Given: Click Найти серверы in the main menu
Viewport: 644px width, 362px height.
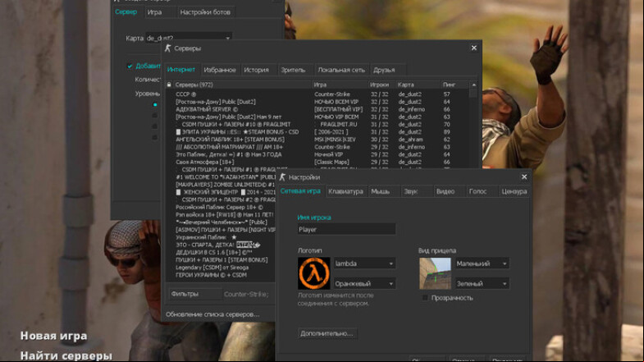Looking at the screenshot, I should coord(66,355).
